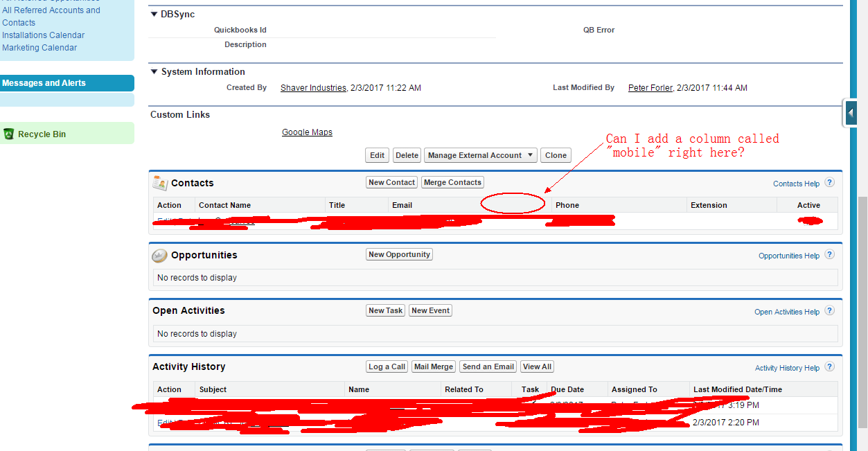Image resolution: width=868 pixels, height=451 pixels.
Task: Collapse the System Information section
Action: click(154, 71)
